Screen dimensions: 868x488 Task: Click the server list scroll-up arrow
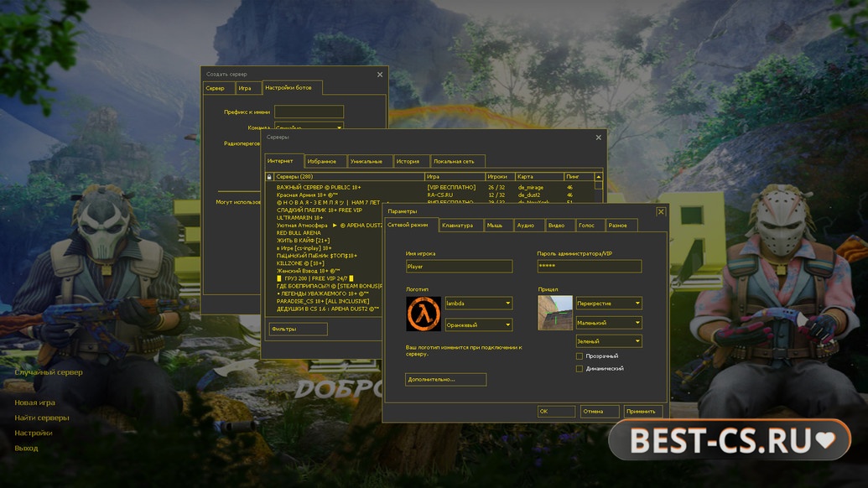(x=599, y=176)
